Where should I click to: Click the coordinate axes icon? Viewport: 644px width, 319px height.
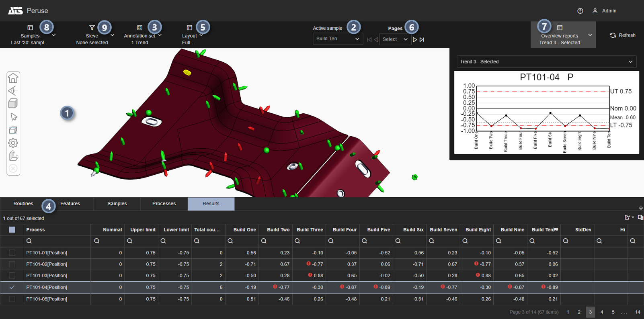tap(13, 156)
